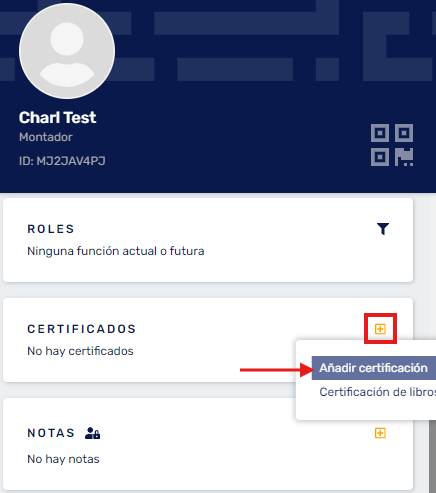Choose Certificación de libros menu entry

click(x=377, y=392)
